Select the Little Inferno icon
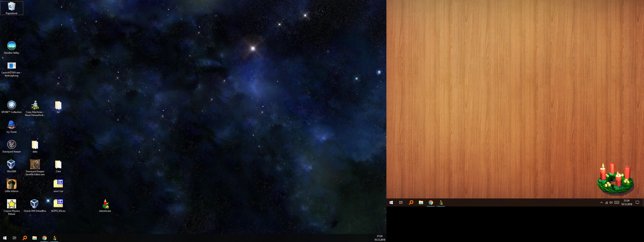 pos(11,184)
